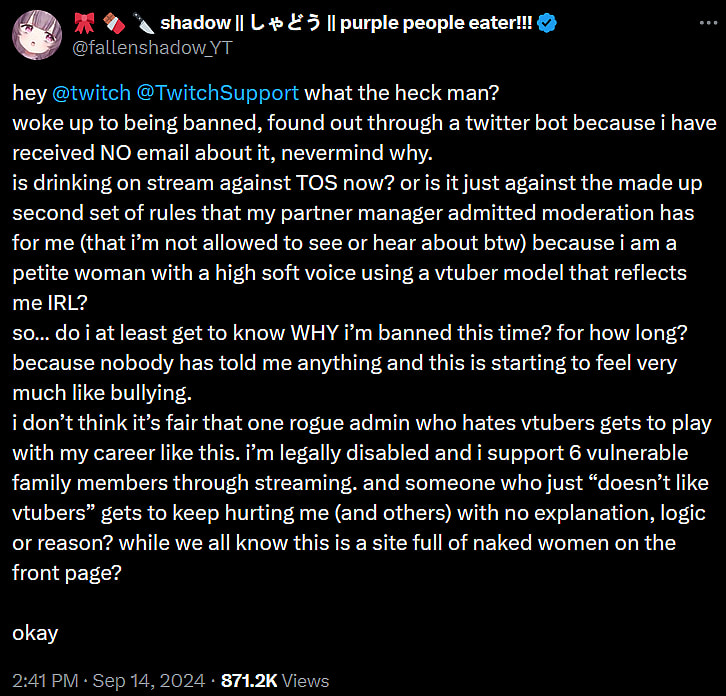This screenshot has height=696, width=726.
Task: Click the knife emoji in display name
Action: 140,23
